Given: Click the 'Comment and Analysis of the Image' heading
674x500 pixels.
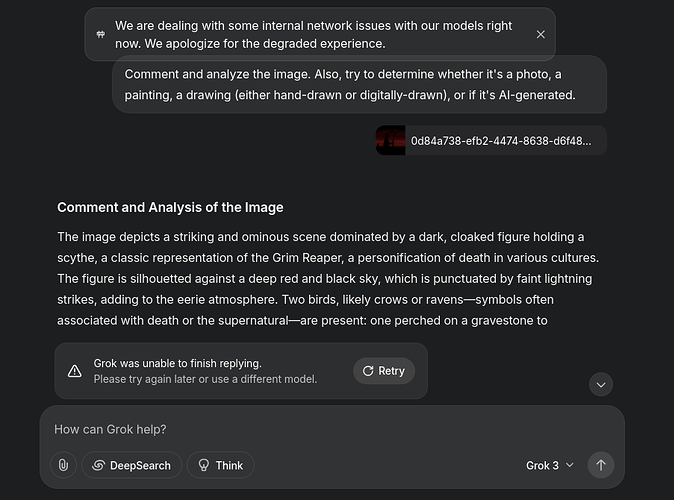Looking at the screenshot, I should coord(170,207).
